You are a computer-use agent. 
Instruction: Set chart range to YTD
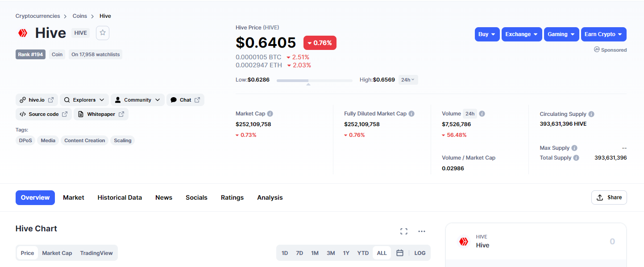click(x=363, y=253)
